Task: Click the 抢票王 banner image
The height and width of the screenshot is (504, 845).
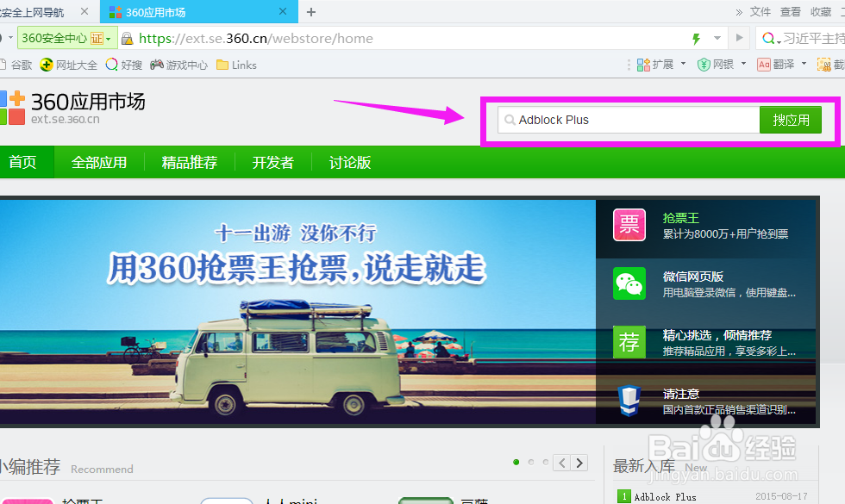Action: tap(297, 312)
